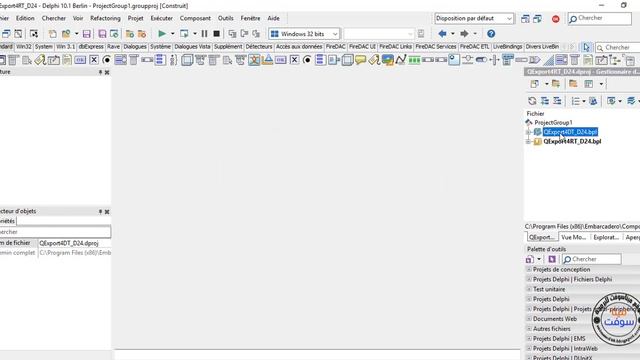This screenshot has height=360, width=640.
Task: Pause the running program
Action: click(204, 33)
